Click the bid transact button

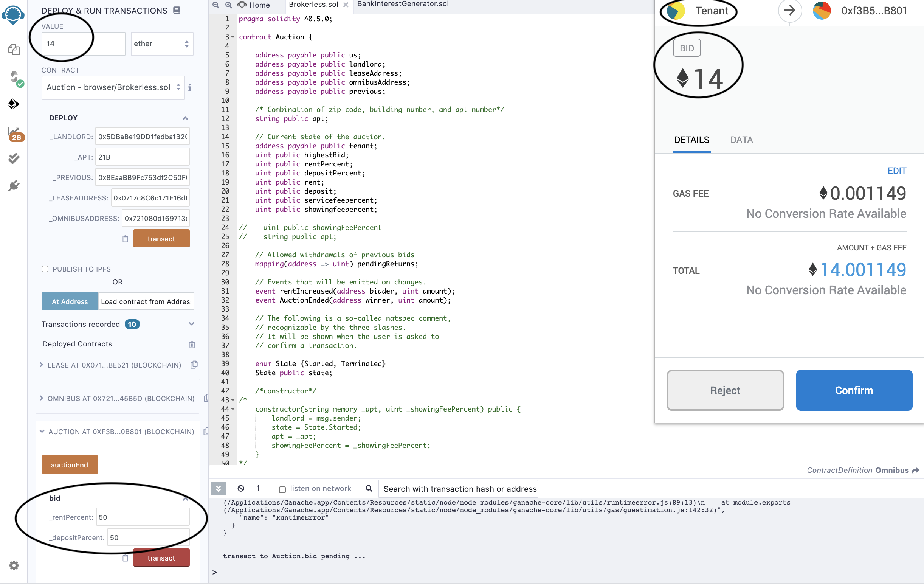coord(161,558)
